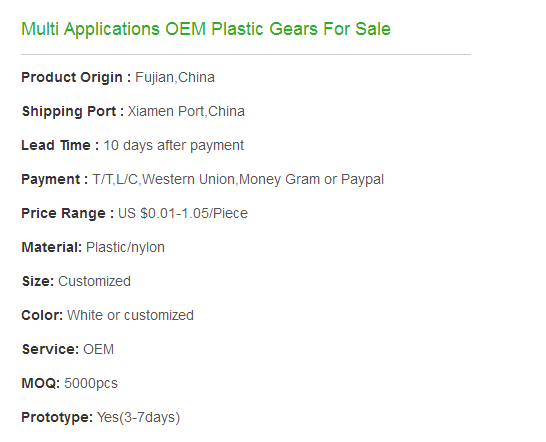Click the Color label
This screenshot has width=546, height=442.
[x=42, y=315]
